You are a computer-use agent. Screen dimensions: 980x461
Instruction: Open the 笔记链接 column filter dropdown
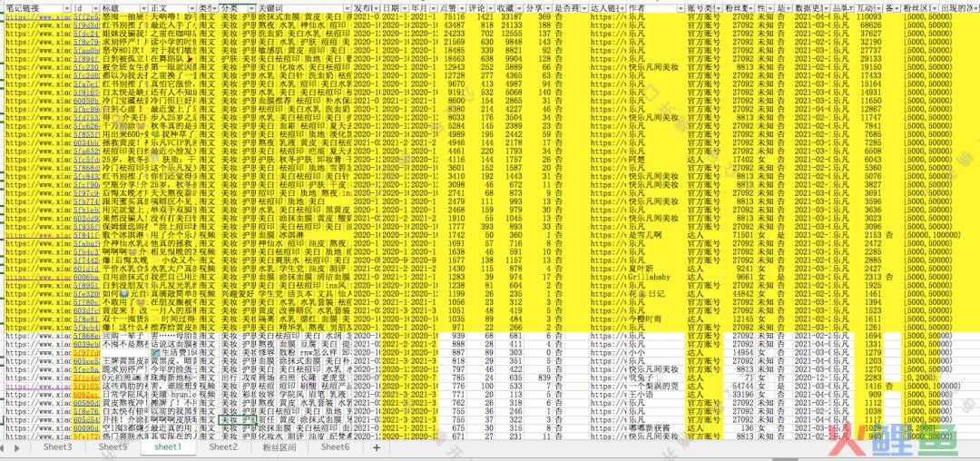[67, 9]
